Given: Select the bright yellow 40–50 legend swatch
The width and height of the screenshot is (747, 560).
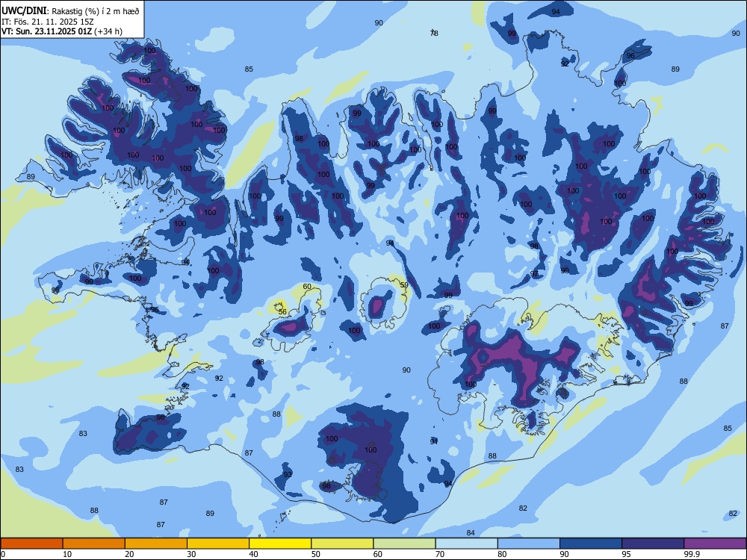Looking at the screenshot, I should (x=280, y=544).
